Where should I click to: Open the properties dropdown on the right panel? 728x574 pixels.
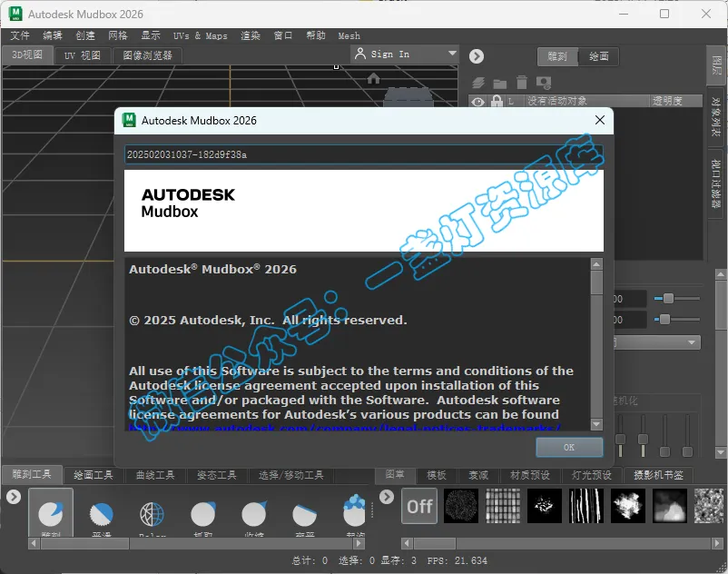[x=657, y=342]
